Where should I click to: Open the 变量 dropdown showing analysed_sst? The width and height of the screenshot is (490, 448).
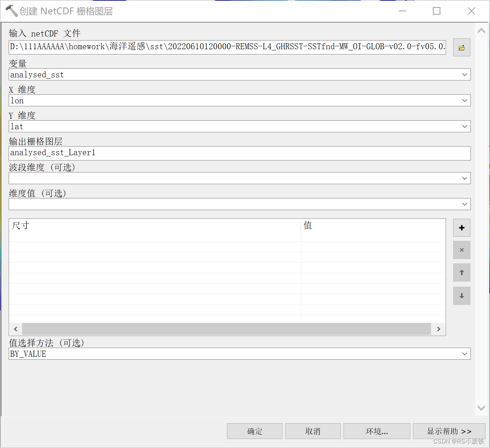click(x=465, y=74)
